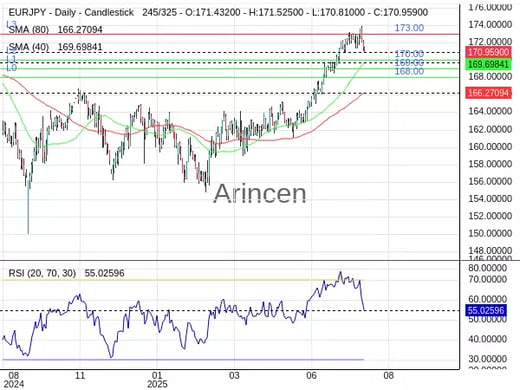Click the chart title 'EURJPY - Daily - Candlestick'
Viewport: 520px width, 390px height.
coord(71,13)
